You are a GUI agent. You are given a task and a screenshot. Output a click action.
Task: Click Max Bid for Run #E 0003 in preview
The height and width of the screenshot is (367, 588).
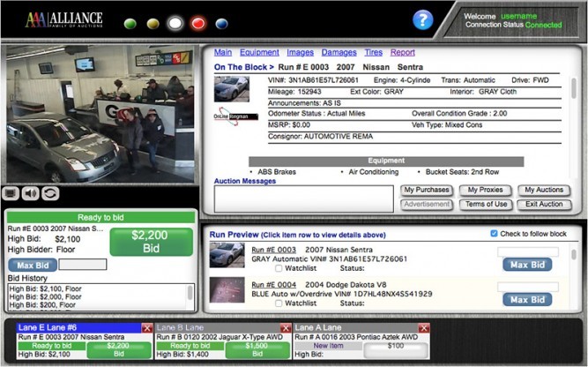527,265
